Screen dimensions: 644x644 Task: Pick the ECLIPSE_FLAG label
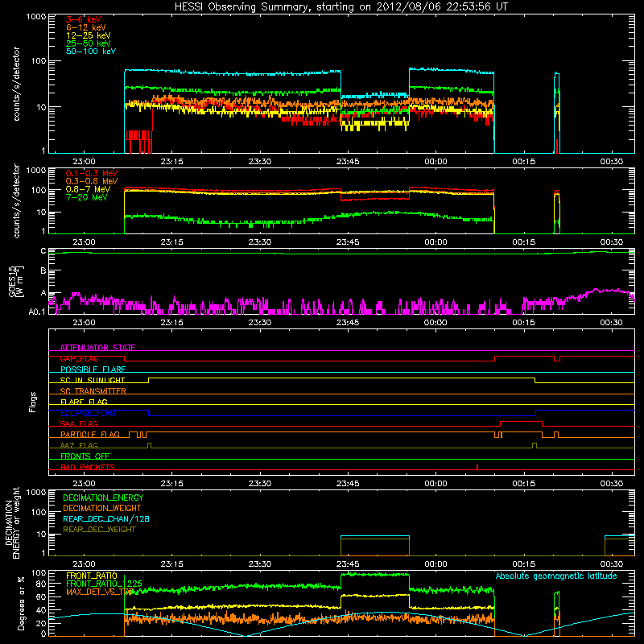(x=88, y=413)
